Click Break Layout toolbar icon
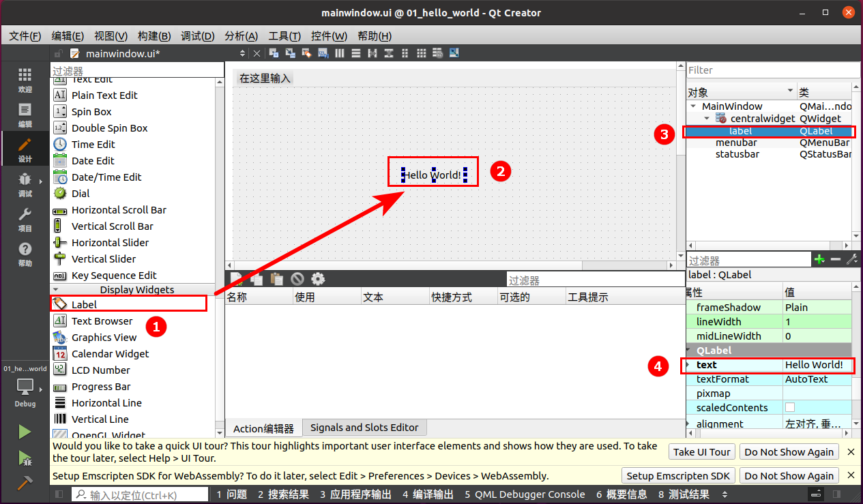This screenshot has width=863, height=504. [x=438, y=53]
